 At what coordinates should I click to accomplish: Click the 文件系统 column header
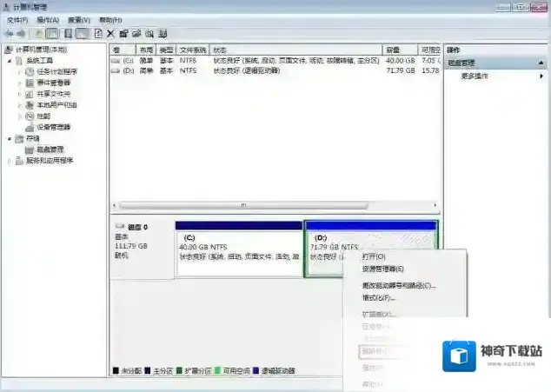coord(193,50)
